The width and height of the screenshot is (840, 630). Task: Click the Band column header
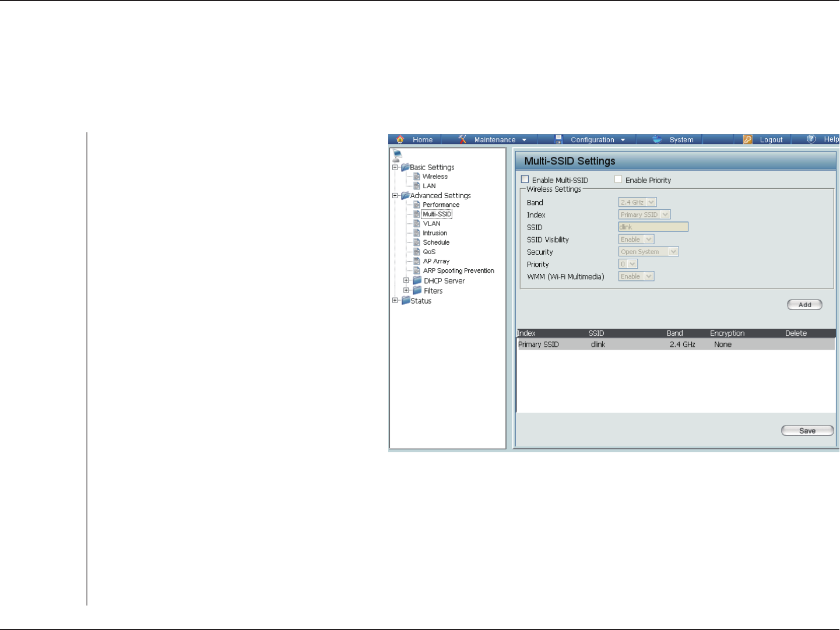(x=674, y=333)
